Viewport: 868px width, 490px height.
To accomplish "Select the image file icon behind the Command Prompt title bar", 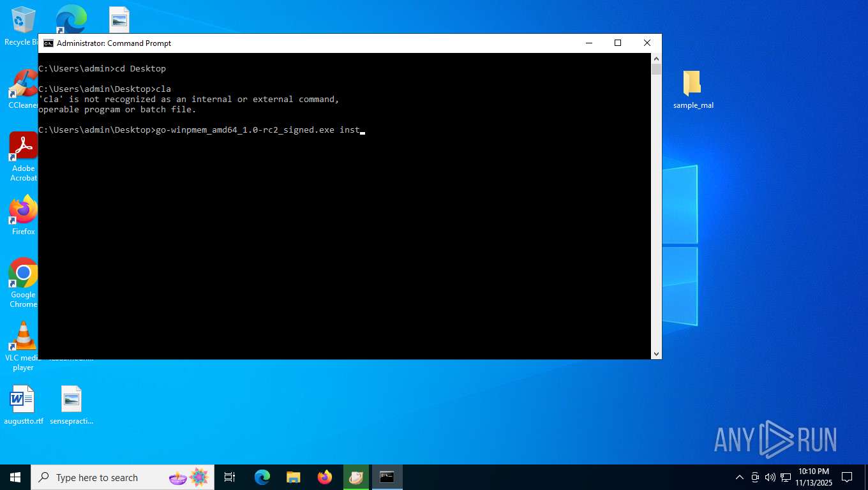I will tap(119, 20).
